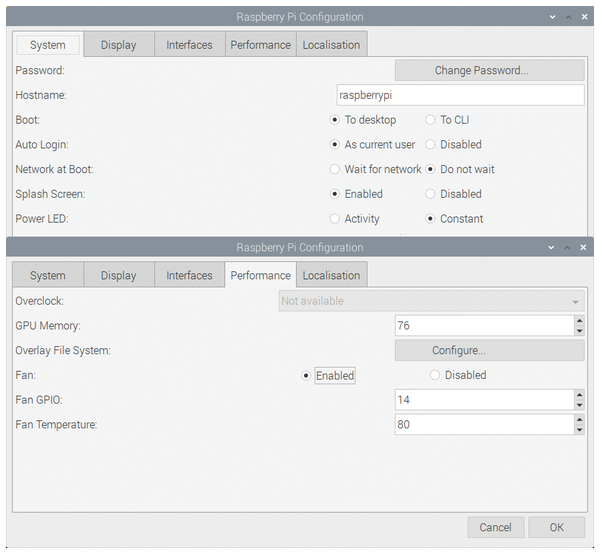
Task: Decrease GPU Memory with the down arrow
Action: click(x=579, y=331)
